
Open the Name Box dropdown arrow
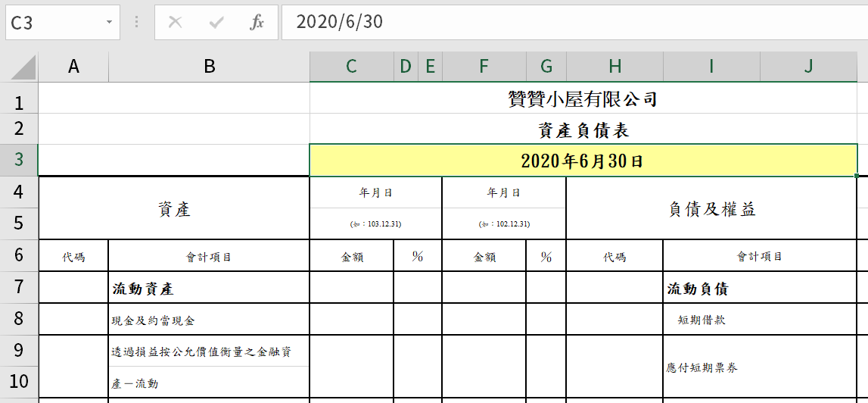pos(109,23)
